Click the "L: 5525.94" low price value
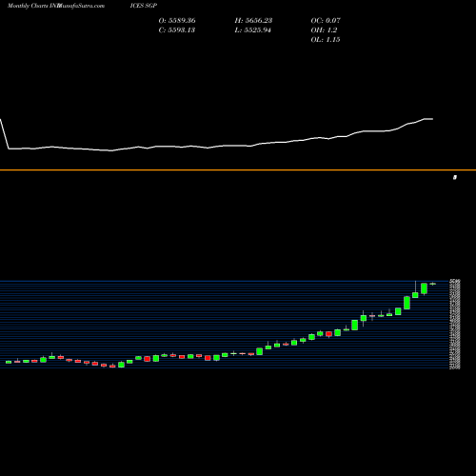 click(253, 30)
